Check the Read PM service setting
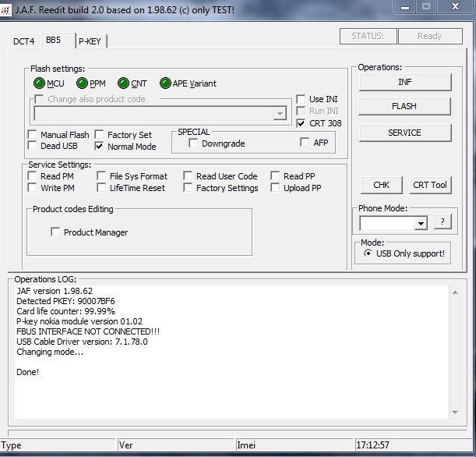This screenshot has width=476, height=457. click(32, 175)
